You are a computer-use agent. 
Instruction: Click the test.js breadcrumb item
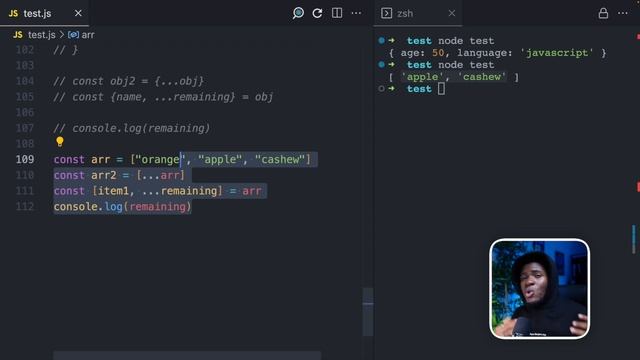coord(42,35)
